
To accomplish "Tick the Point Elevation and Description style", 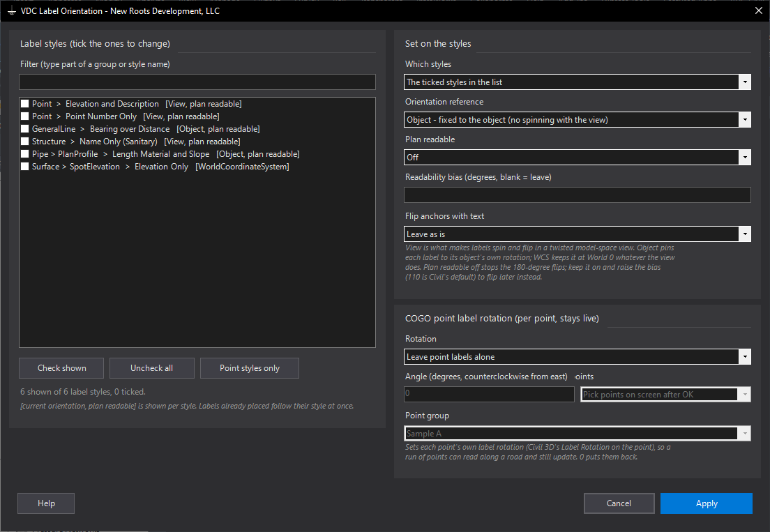I will 24,104.
